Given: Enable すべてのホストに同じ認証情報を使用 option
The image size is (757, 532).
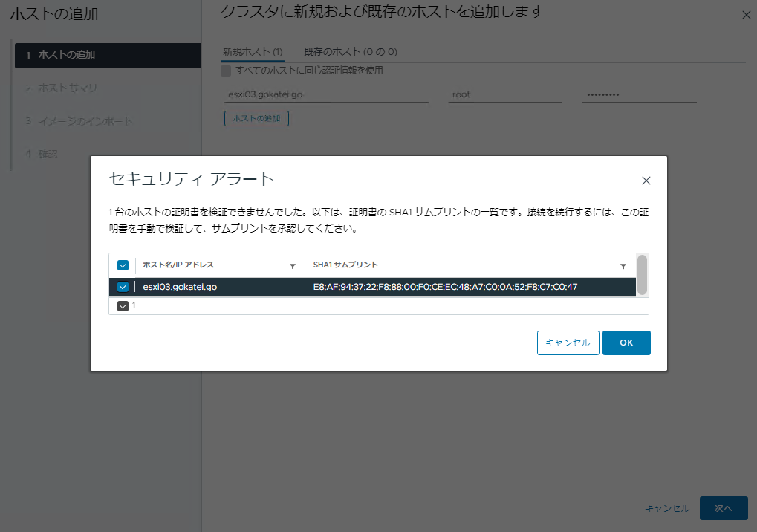Looking at the screenshot, I should [224, 69].
